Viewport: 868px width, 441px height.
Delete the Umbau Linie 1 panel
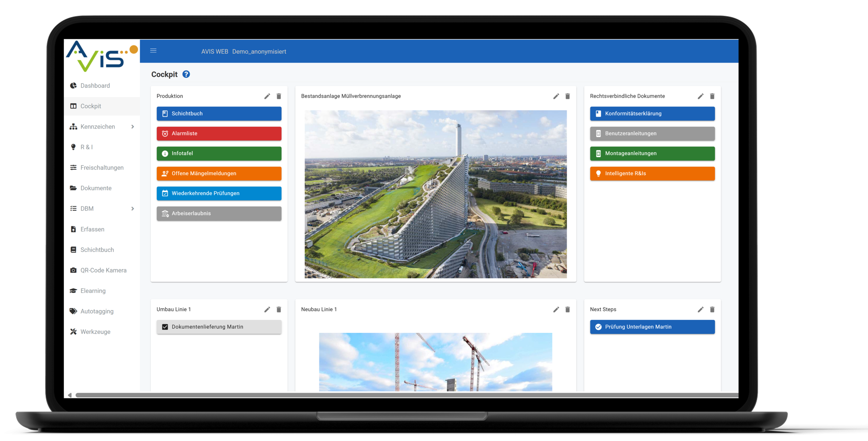click(x=279, y=309)
